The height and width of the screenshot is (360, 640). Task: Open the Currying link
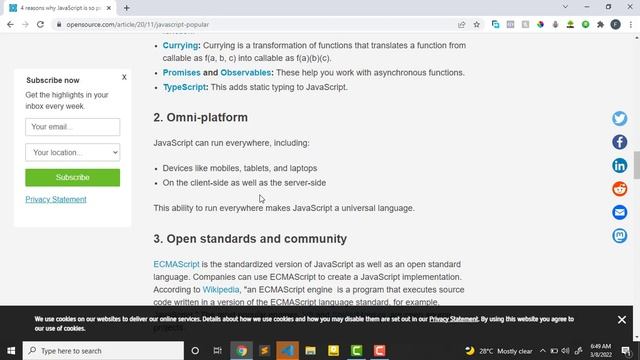click(180, 45)
